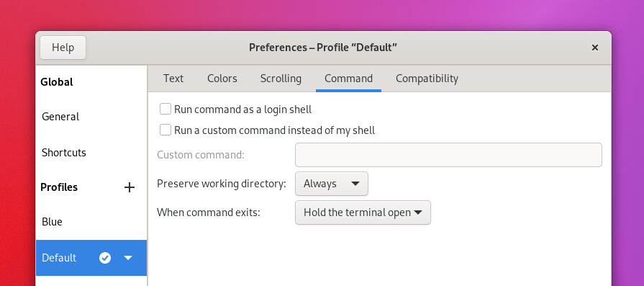Open the Default profile arrow menu
Viewport: 644px width, 286px height.
pyautogui.click(x=128, y=258)
